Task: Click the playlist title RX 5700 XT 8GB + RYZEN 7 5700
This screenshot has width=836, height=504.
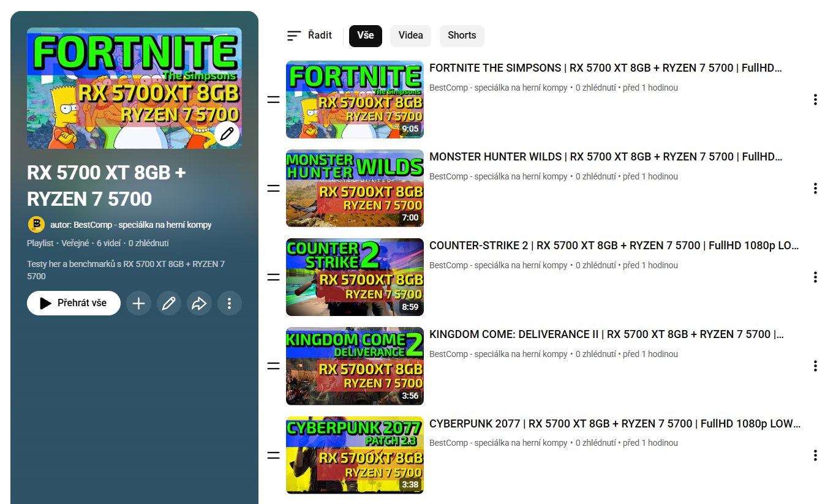Action: [107, 186]
